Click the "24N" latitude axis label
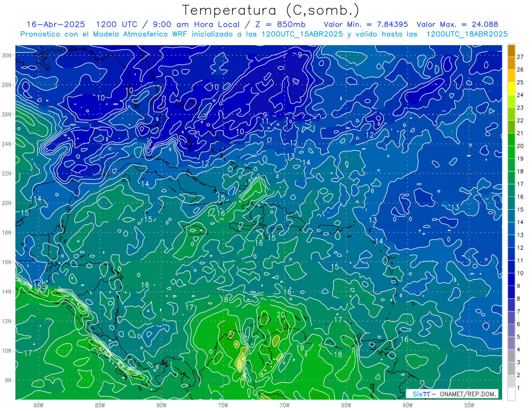Screen dimensions: 532x411 [6, 144]
